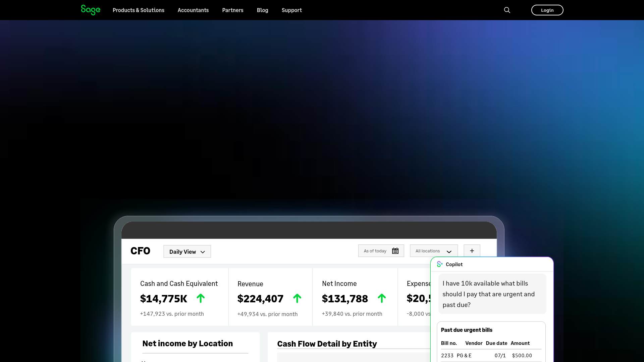Click the Copilot sparkle icon
The image size is (644, 362).
coord(440,264)
